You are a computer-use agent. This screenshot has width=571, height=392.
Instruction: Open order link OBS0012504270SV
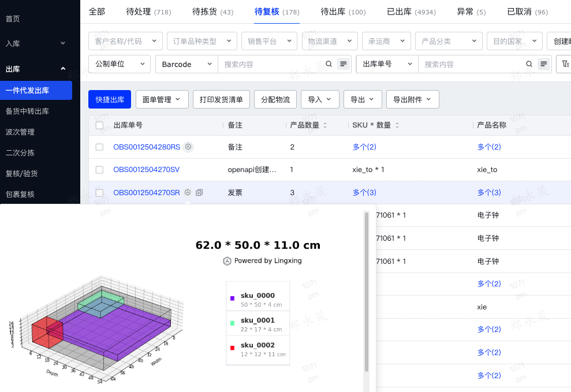[x=146, y=170]
